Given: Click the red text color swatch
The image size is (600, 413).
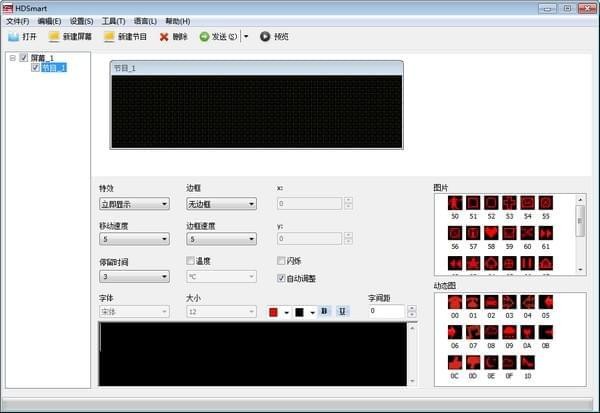Looking at the screenshot, I should [x=273, y=312].
